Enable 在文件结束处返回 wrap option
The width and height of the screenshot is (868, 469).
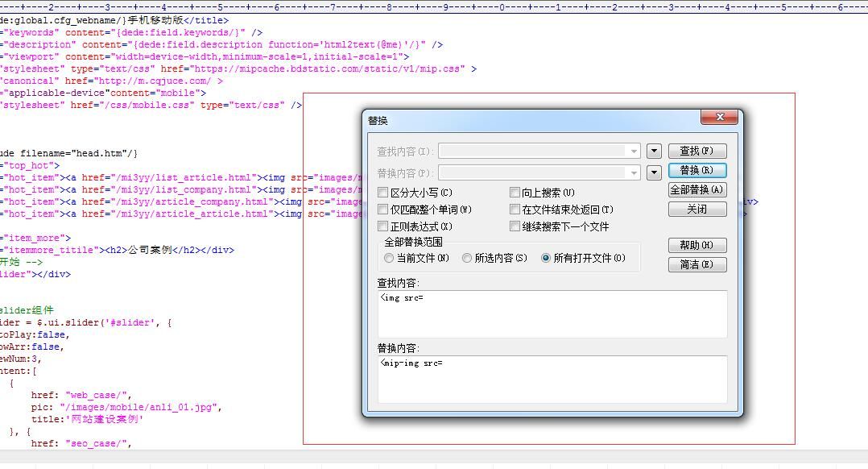pos(515,209)
